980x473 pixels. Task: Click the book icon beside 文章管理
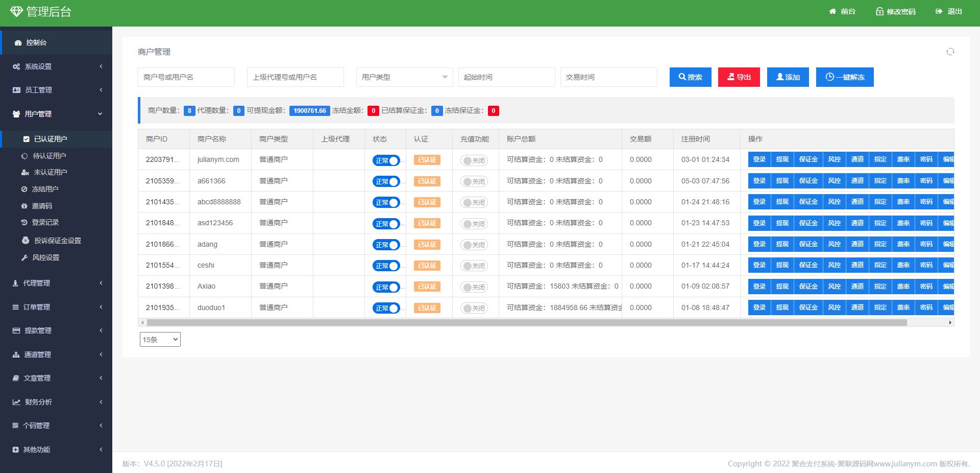[x=16, y=378]
